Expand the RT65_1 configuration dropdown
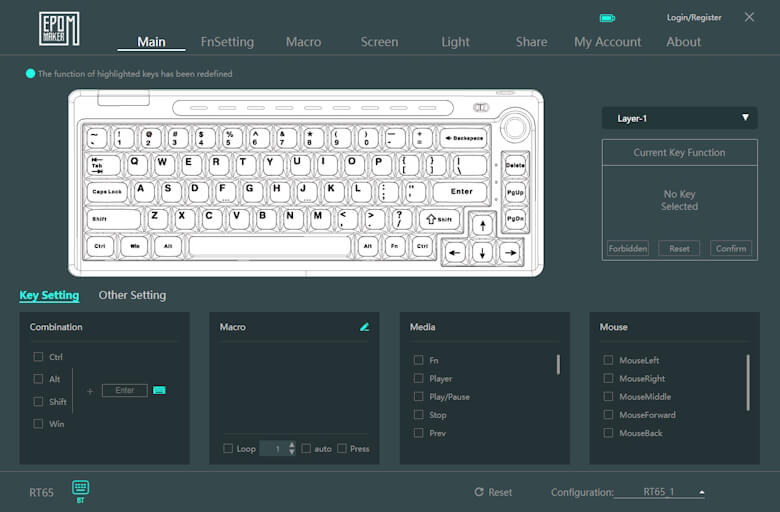 (701, 492)
